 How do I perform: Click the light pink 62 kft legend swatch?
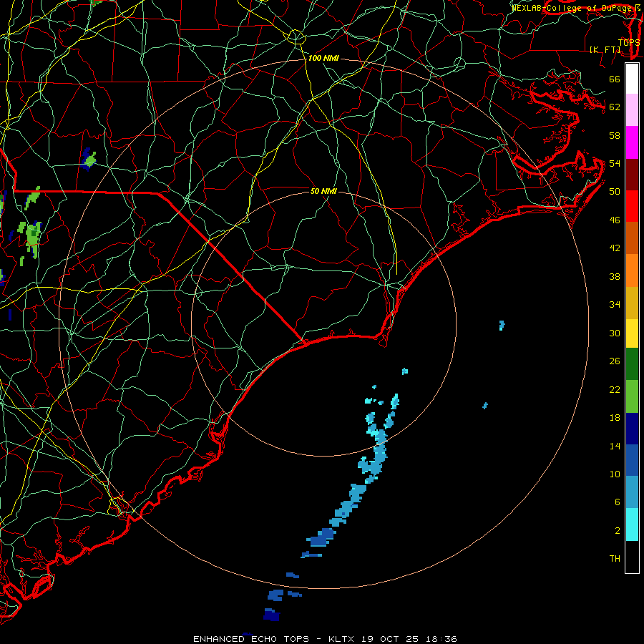coord(632,109)
